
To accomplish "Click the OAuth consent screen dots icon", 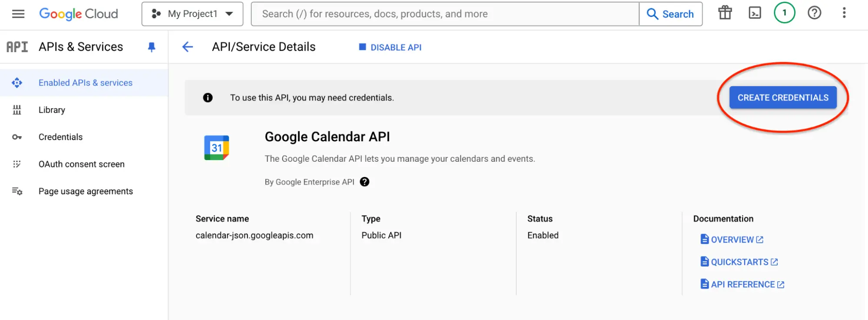I will click(17, 164).
